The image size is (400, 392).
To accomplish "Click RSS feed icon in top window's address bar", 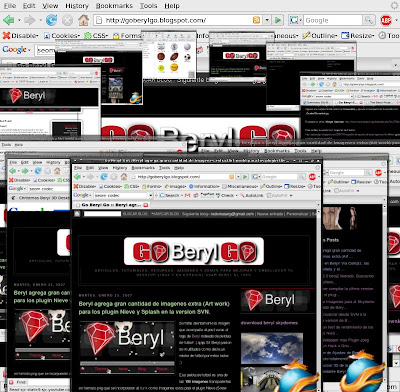I will click(256, 20).
